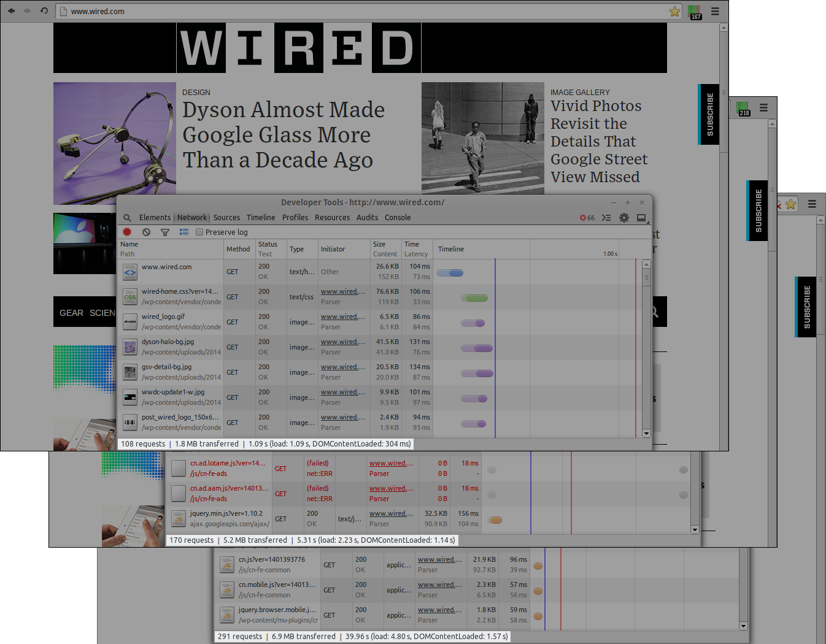
Task: Open DevTools settings gear
Action: 624,218
